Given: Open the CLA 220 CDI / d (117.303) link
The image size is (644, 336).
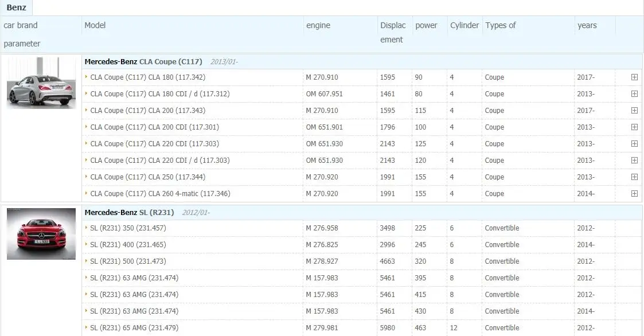Looking at the screenshot, I should click(160, 160).
